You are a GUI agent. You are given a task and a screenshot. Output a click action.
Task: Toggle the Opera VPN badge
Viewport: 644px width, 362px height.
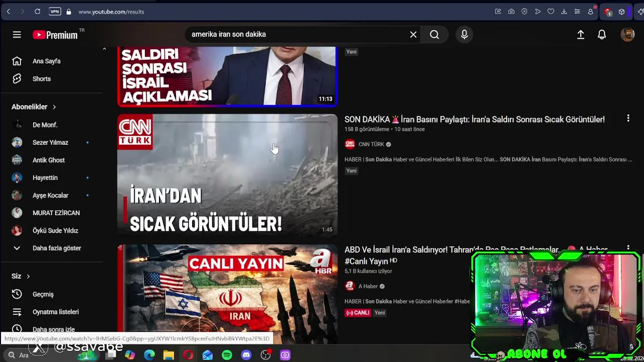(55, 12)
